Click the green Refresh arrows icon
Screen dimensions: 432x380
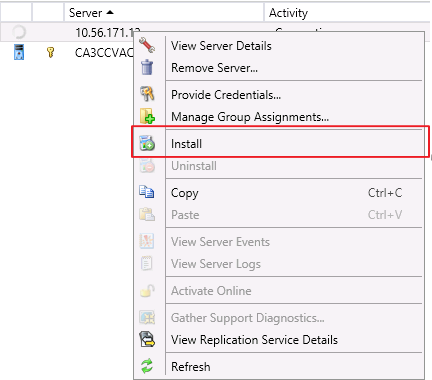pyautogui.click(x=147, y=366)
